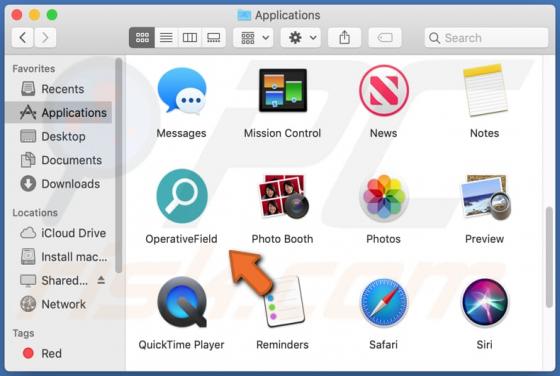Open Recents in the sidebar
The width and height of the screenshot is (560, 376).
click(59, 89)
